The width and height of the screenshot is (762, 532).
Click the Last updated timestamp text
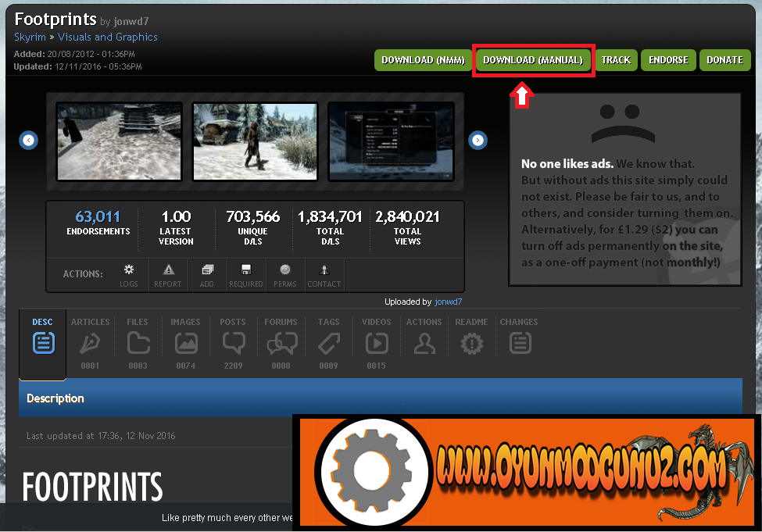(101, 436)
